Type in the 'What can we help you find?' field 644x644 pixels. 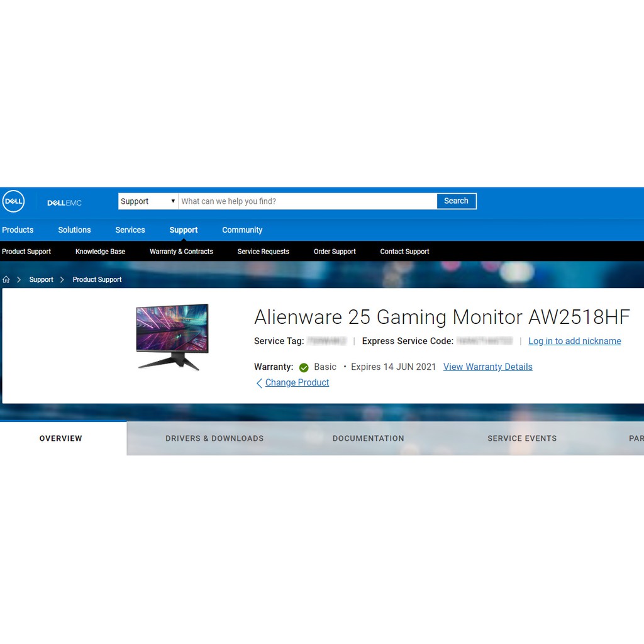pos(307,201)
